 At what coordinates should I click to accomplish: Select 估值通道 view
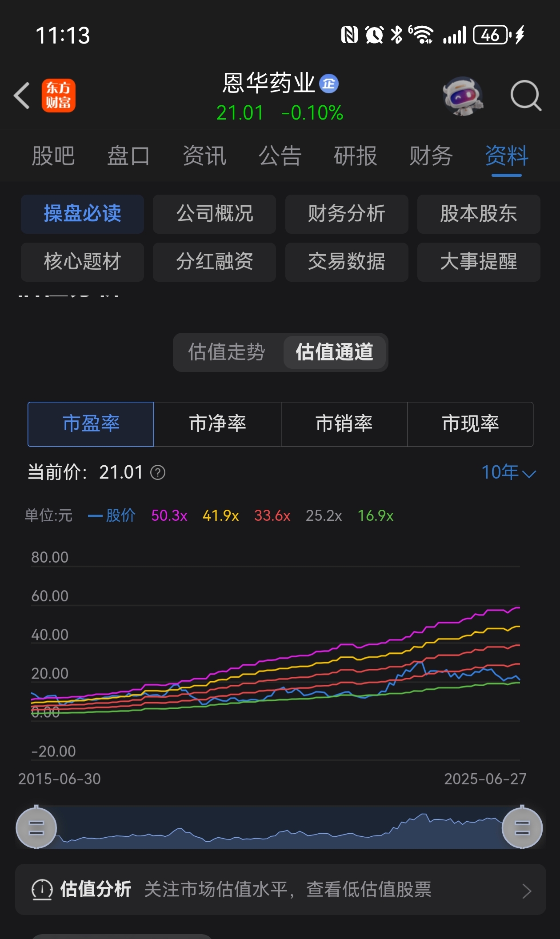(335, 352)
